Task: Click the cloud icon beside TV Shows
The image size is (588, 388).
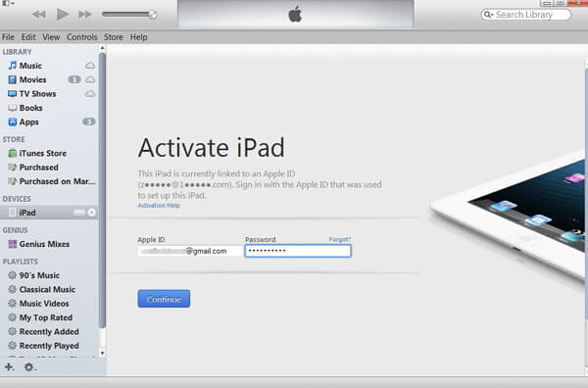Action: pos(90,93)
